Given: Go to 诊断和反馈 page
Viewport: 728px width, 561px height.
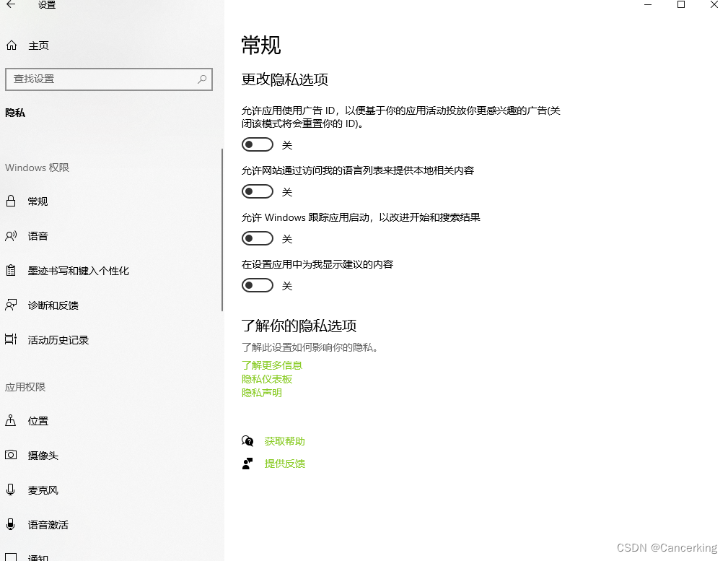Looking at the screenshot, I should pos(53,305).
